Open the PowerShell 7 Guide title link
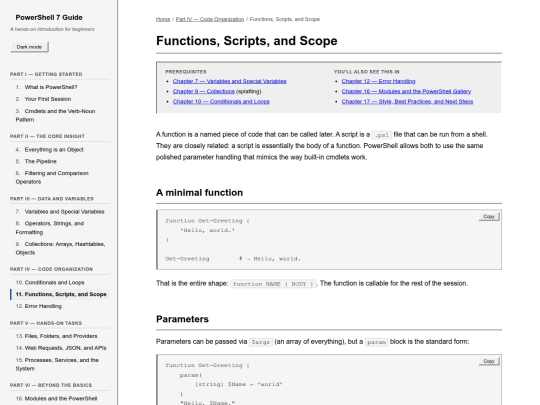The image size is (540, 405). (x=49, y=18)
